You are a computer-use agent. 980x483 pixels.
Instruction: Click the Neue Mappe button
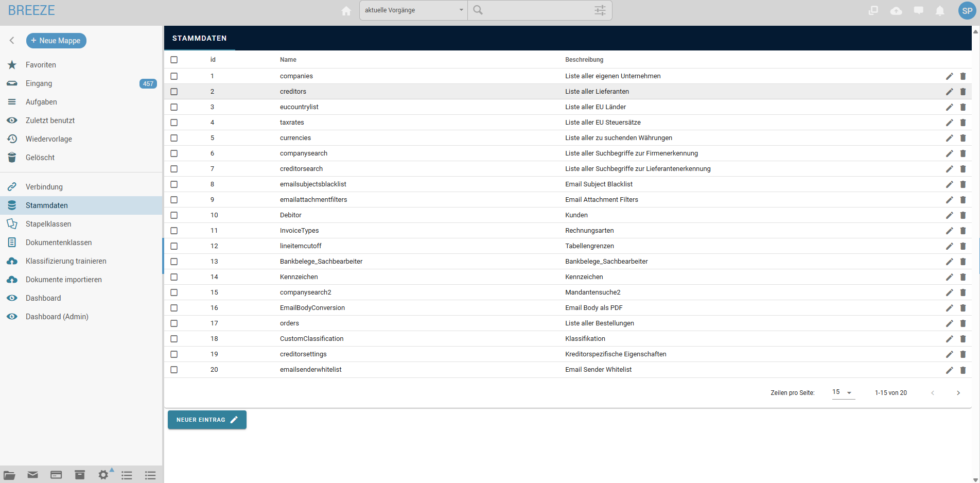click(56, 41)
